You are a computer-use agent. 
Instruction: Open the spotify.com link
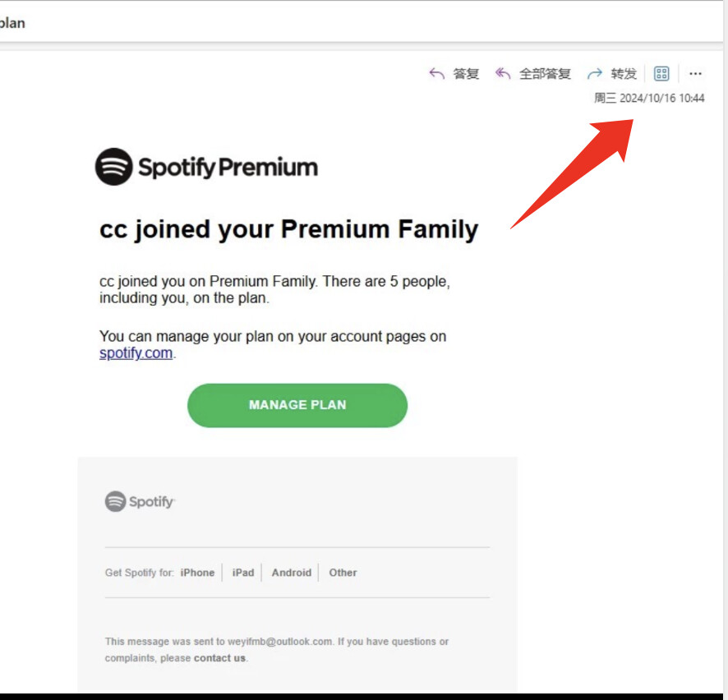click(x=136, y=353)
